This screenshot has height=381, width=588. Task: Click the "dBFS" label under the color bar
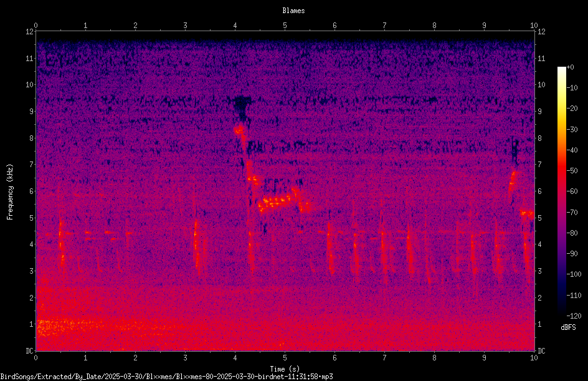(x=568, y=327)
